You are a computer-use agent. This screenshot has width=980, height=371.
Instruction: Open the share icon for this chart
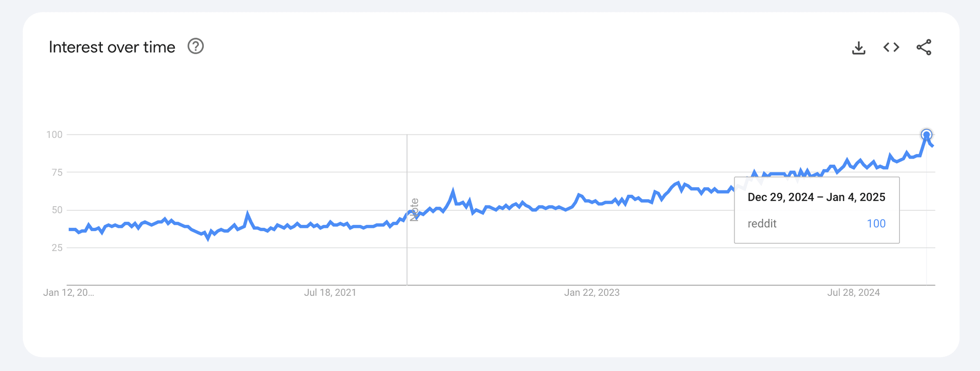924,47
